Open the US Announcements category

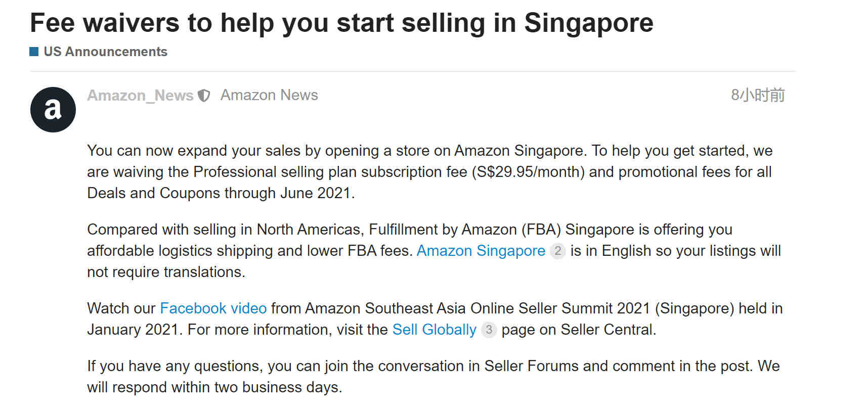point(105,52)
